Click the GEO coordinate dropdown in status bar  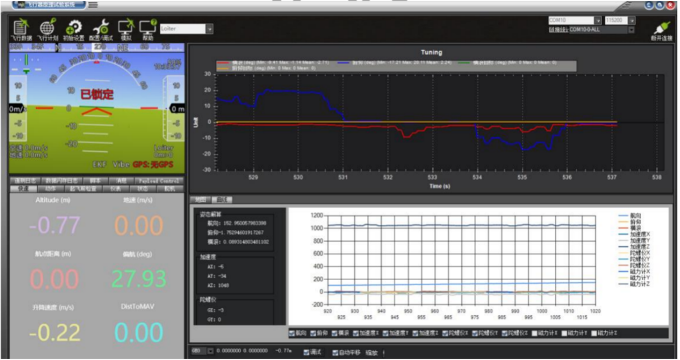point(203,351)
